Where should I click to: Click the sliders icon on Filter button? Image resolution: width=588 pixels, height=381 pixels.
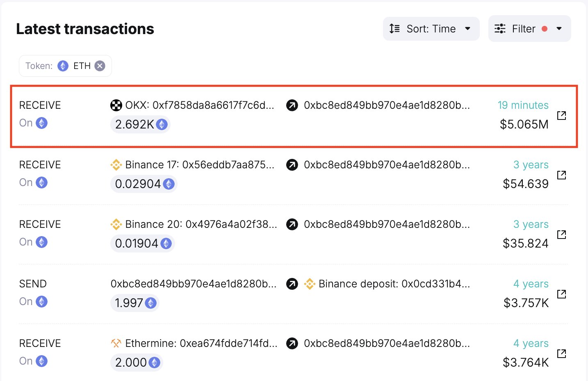[500, 29]
